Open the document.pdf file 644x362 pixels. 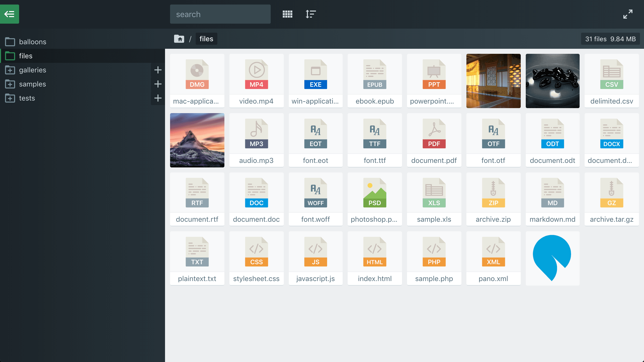coord(434,140)
